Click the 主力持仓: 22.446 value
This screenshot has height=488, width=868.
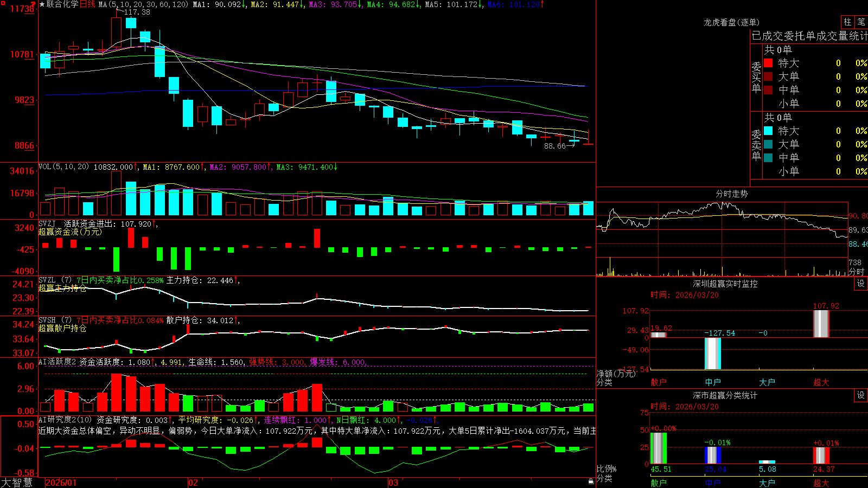pyautogui.click(x=203, y=280)
